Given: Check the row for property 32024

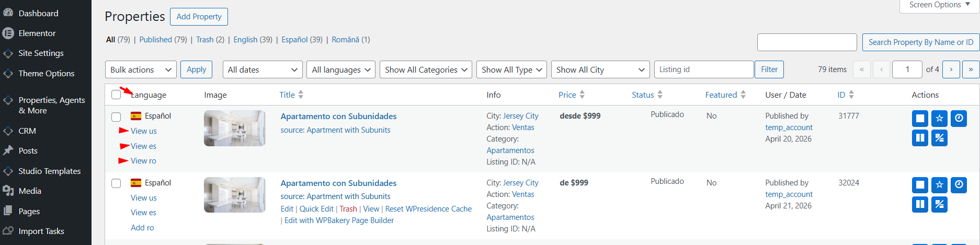Looking at the screenshot, I should (x=116, y=183).
